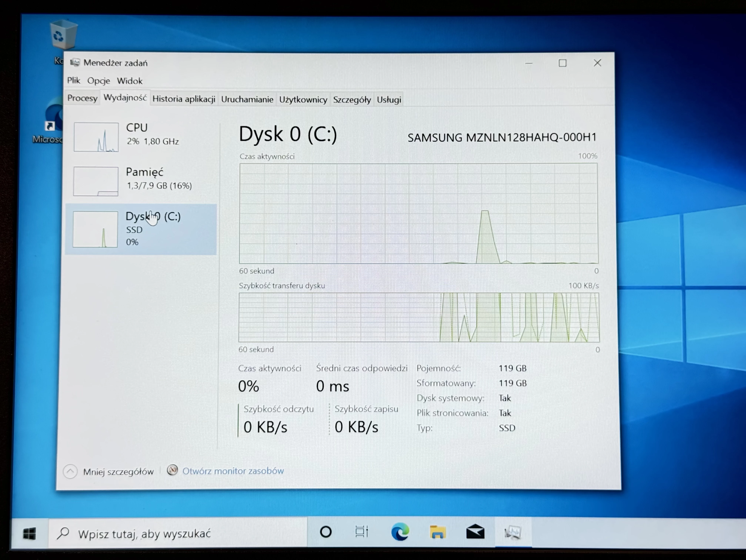
Task: Click Task Manager icon in the taskbar
Action: (x=513, y=533)
